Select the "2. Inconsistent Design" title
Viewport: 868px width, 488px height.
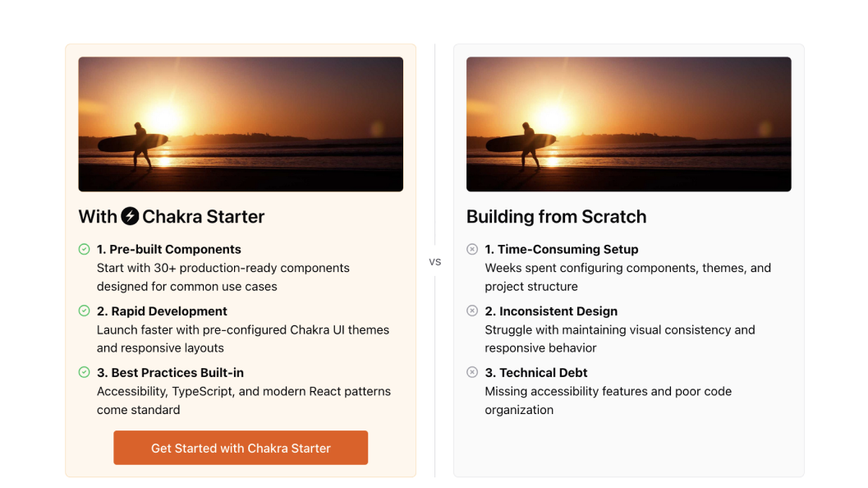pyautogui.click(x=551, y=311)
